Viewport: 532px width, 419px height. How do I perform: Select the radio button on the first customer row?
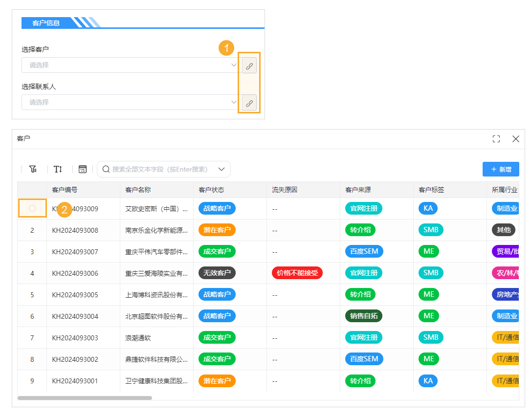(x=32, y=208)
